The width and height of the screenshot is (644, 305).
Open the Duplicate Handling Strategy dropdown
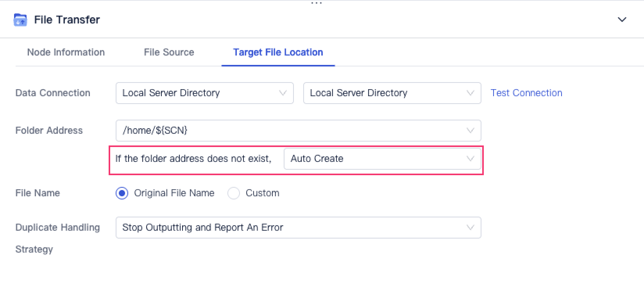(x=299, y=228)
